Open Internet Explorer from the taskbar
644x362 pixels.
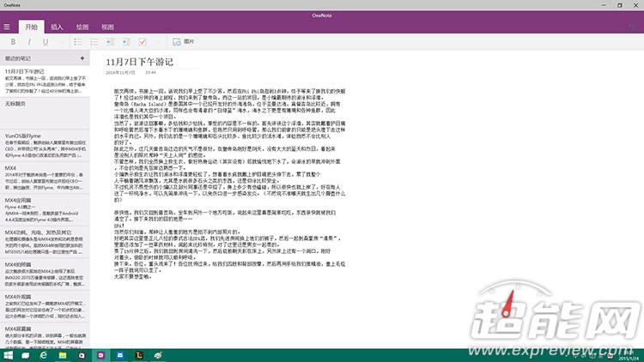45,355
